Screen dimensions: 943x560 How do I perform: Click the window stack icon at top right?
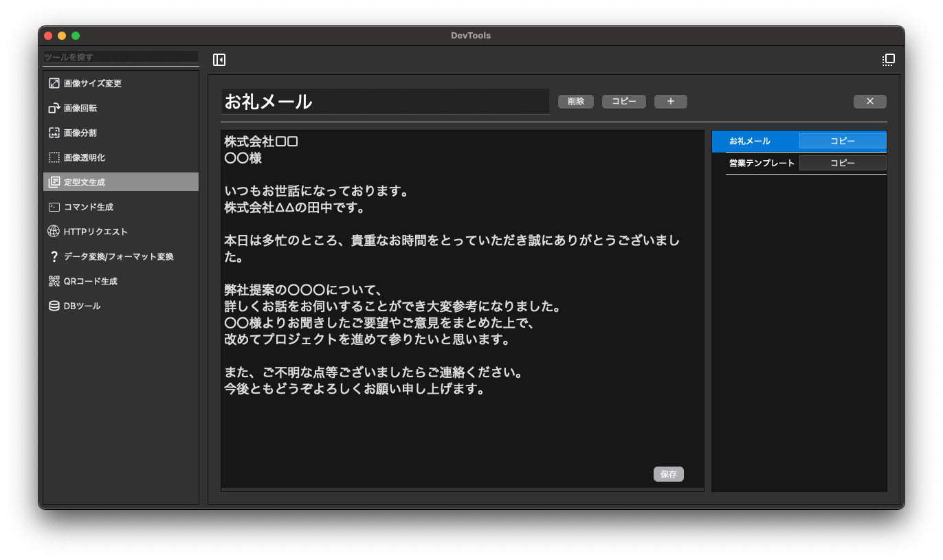pos(888,60)
